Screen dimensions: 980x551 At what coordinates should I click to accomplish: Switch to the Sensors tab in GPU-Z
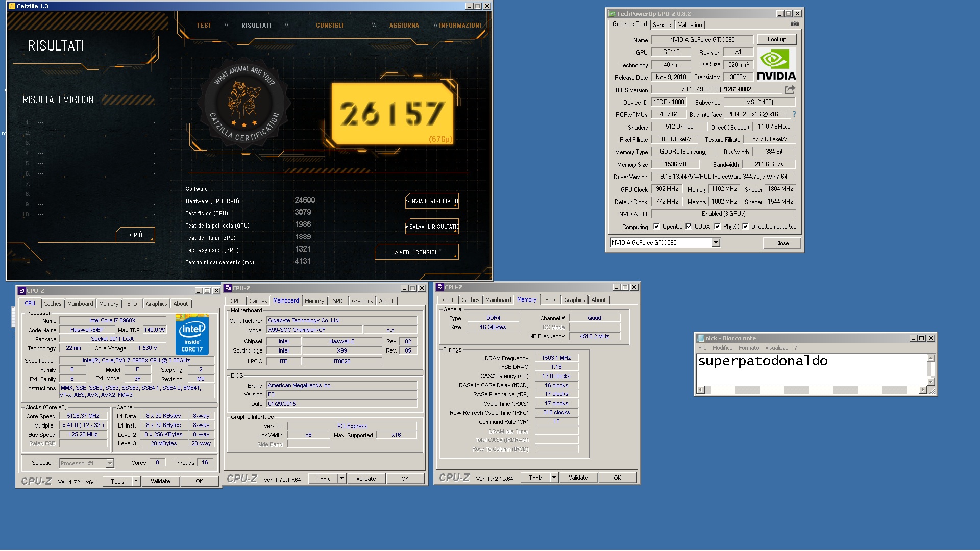click(663, 25)
